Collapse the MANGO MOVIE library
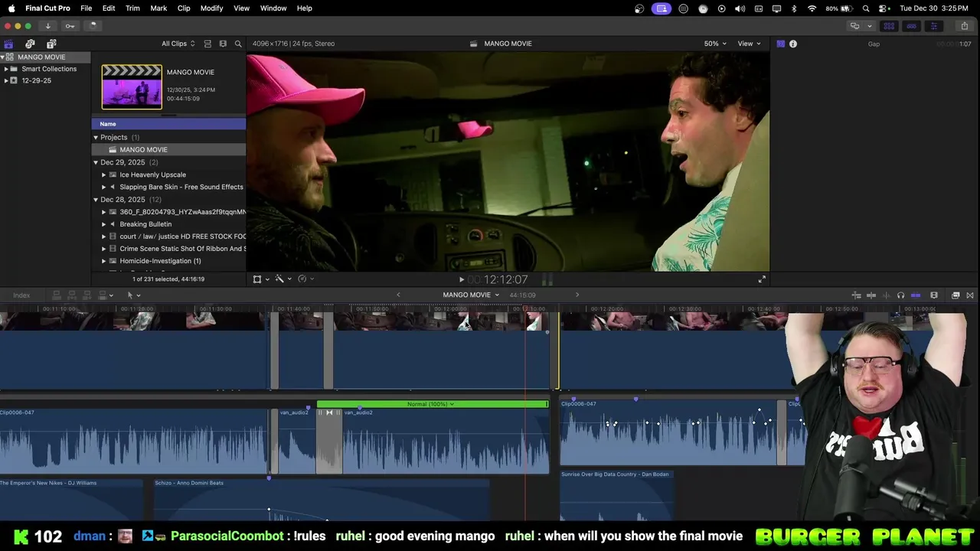 pos(3,57)
